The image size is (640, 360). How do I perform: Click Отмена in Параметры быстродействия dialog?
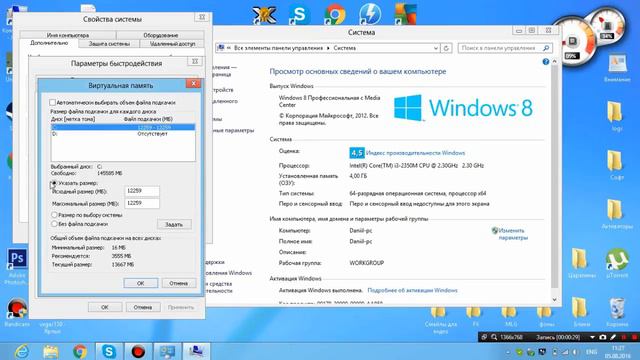point(143,307)
